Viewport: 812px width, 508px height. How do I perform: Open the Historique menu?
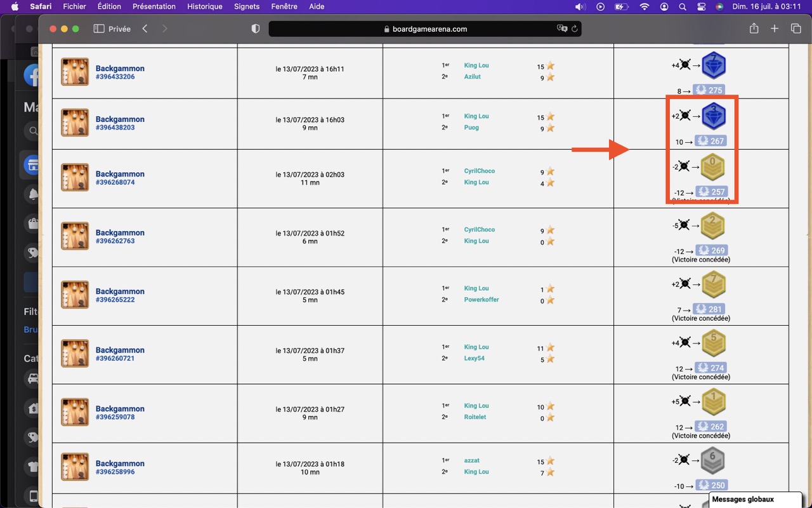click(205, 6)
